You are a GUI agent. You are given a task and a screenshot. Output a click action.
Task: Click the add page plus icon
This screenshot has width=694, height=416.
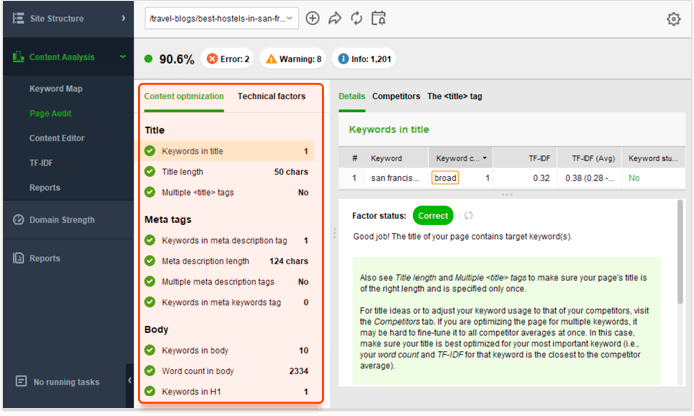(x=313, y=18)
